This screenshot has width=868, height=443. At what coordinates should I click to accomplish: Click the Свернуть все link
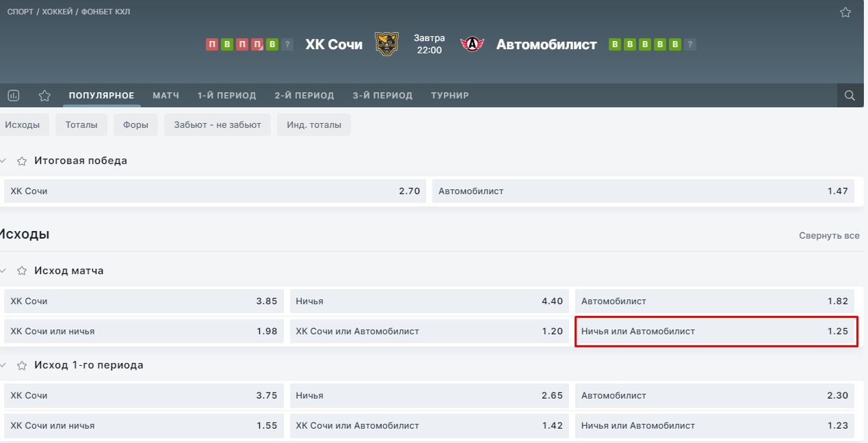tap(829, 235)
